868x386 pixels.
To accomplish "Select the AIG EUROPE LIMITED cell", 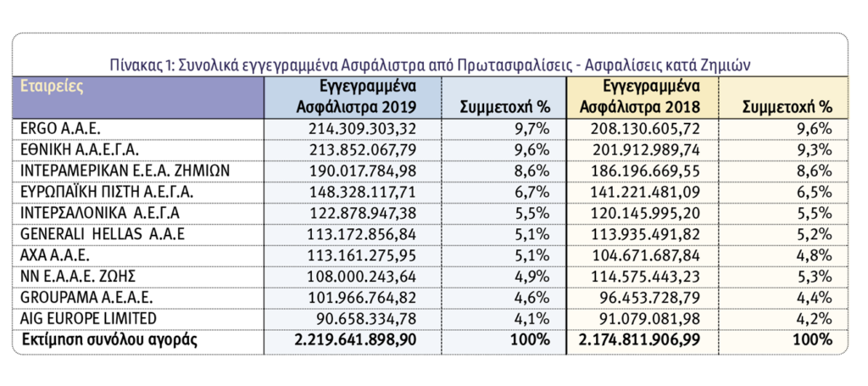I will coord(138,318).
